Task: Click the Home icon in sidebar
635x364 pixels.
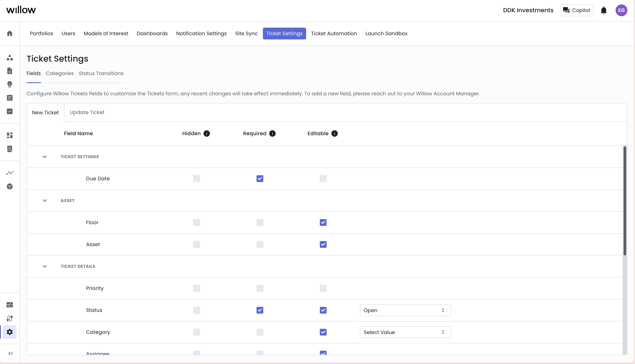Action: click(10, 34)
